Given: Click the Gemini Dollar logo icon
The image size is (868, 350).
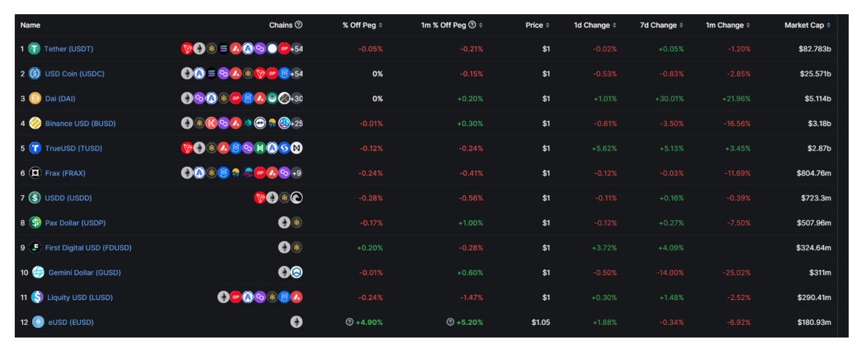Looking at the screenshot, I should tap(38, 273).
